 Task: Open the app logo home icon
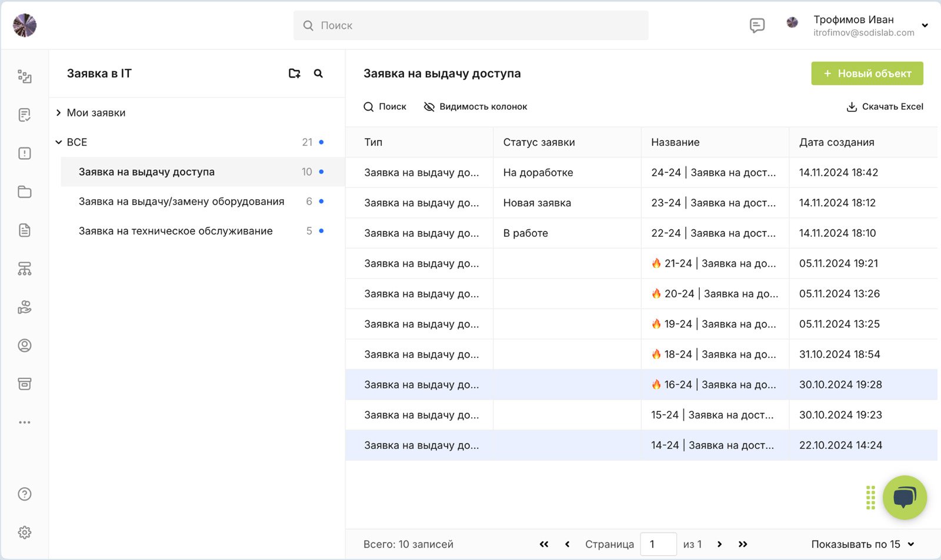[x=25, y=25]
